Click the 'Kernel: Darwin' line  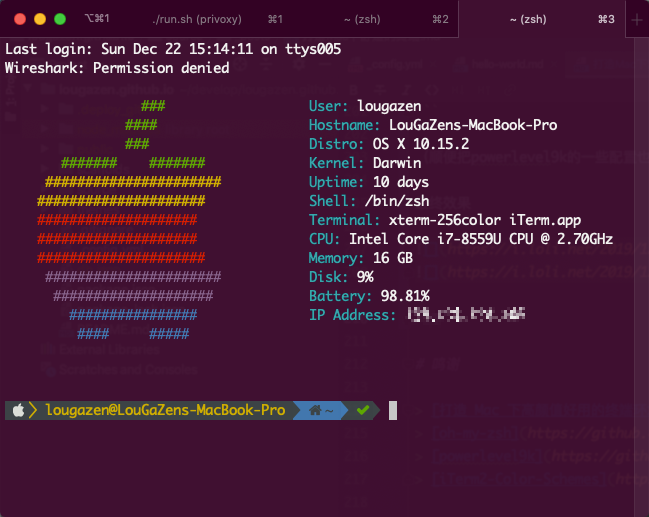[365, 163]
